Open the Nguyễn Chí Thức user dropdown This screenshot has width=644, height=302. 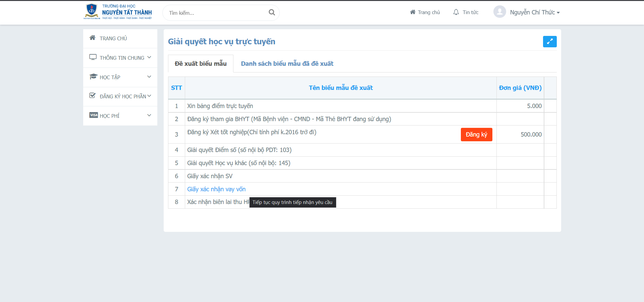534,12
